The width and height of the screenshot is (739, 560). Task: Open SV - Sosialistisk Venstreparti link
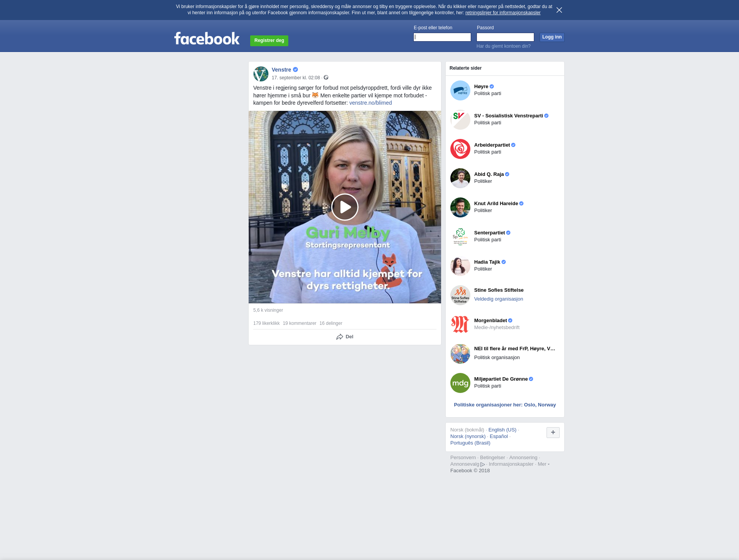(x=508, y=116)
